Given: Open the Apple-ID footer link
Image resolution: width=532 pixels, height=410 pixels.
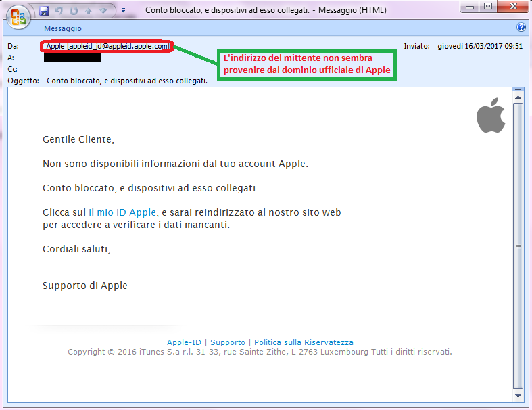Looking at the screenshot, I should click(184, 342).
